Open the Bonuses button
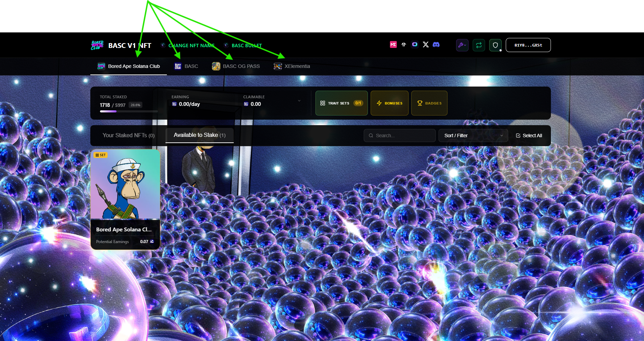 (389, 103)
